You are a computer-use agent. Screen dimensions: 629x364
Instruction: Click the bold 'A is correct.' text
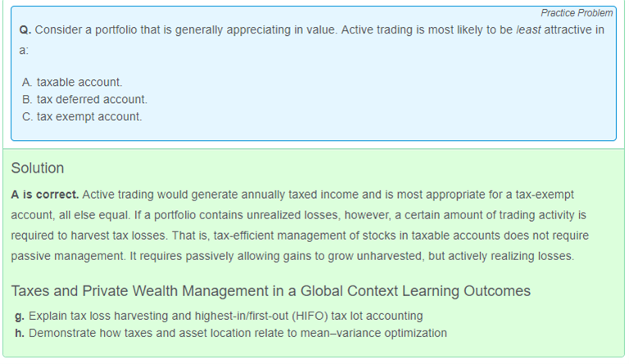(x=45, y=195)
